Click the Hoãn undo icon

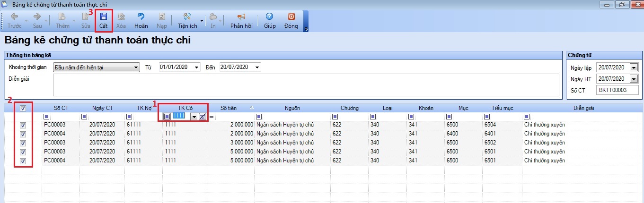[x=141, y=17]
